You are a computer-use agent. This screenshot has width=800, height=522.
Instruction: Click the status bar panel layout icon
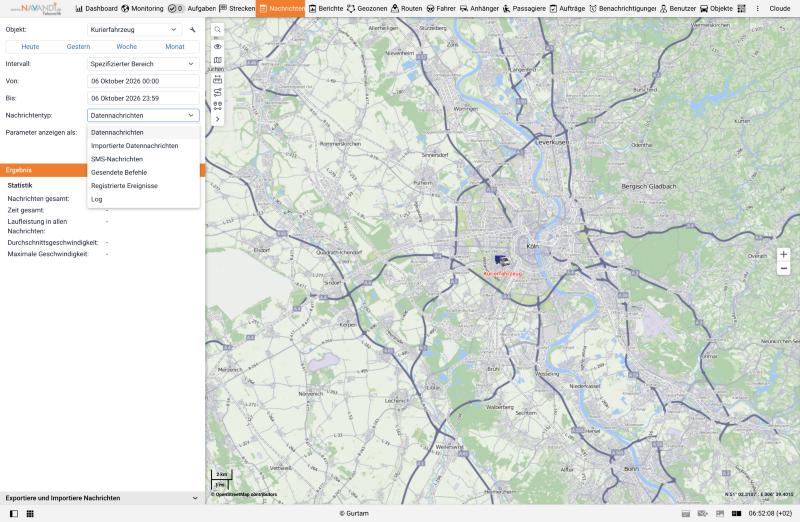click(x=720, y=513)
